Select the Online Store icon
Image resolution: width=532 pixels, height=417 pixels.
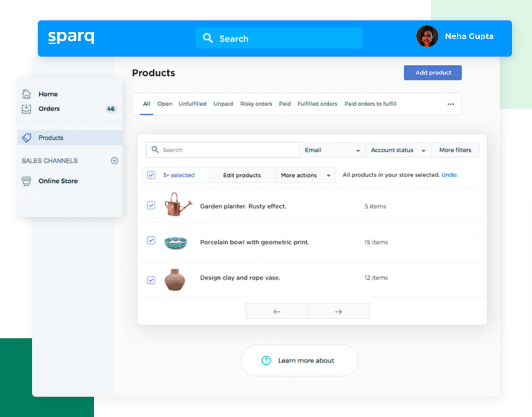click(x=26, y=181)
